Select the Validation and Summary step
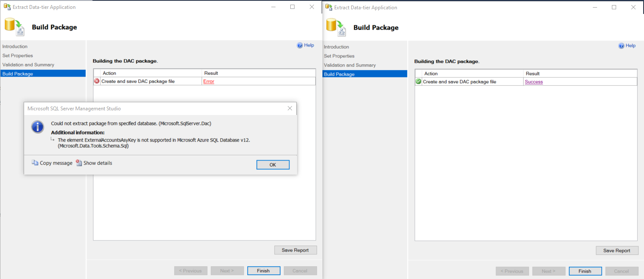644x279 pixels. tap(29, 64)
